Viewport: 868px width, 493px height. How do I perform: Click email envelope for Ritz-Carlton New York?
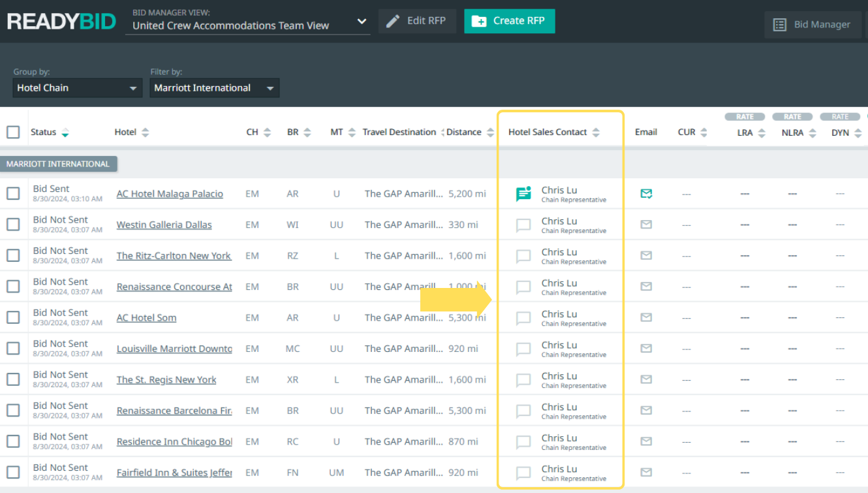646,255
